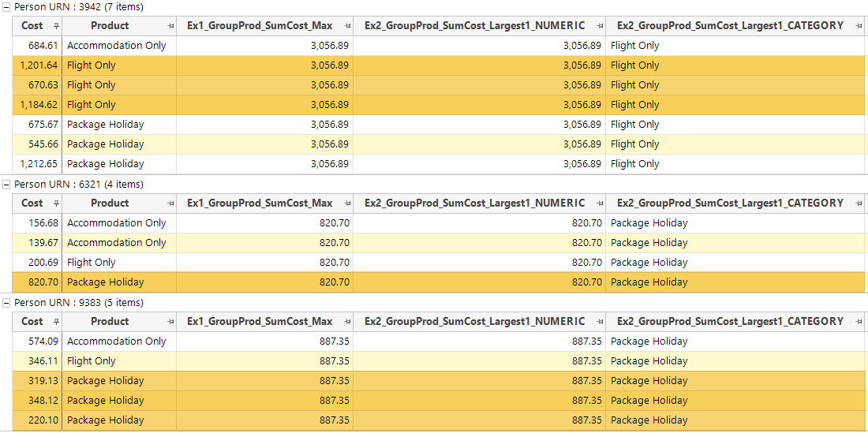Select the 675.67 cost cell

point(37,125)
